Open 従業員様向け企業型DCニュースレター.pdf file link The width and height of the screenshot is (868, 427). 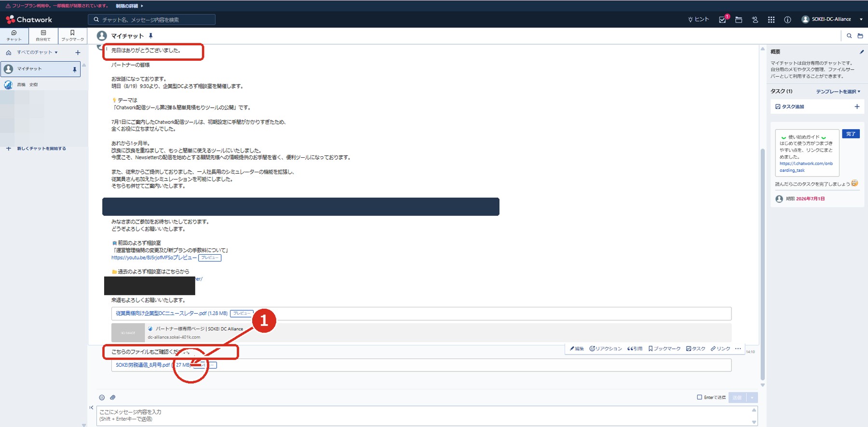[172, 313]
